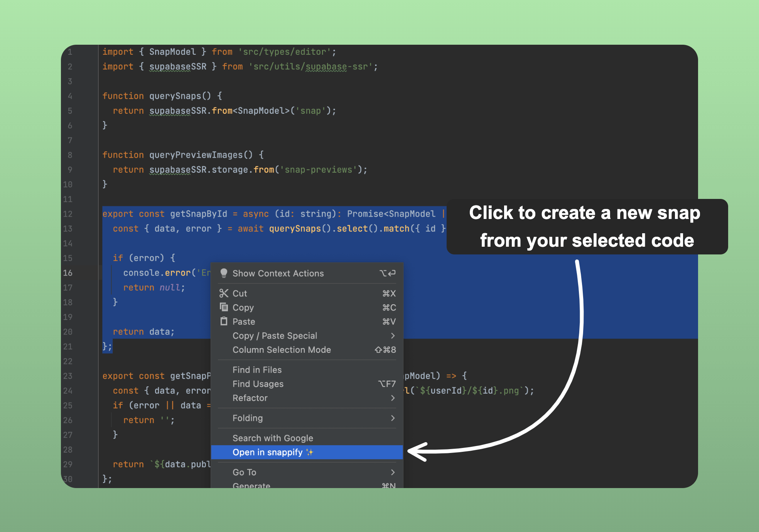The height and width of the screenshot is (532, 759).
Task: Toggle Column Selection Mode
Action: tap(282, 350)
